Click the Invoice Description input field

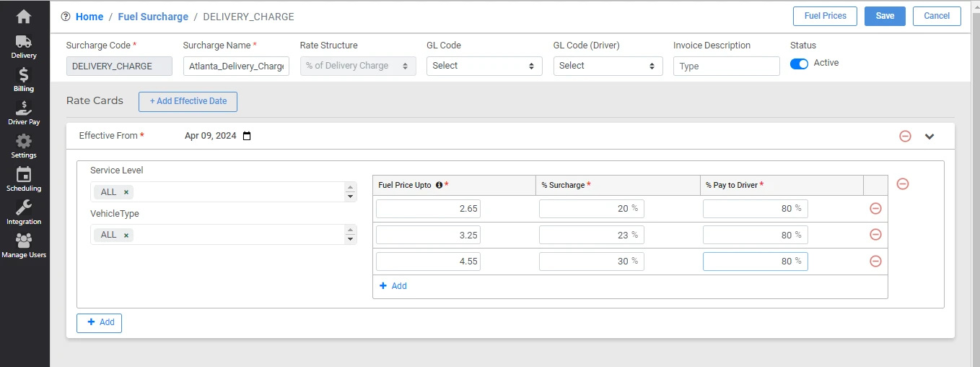(726, 66)
